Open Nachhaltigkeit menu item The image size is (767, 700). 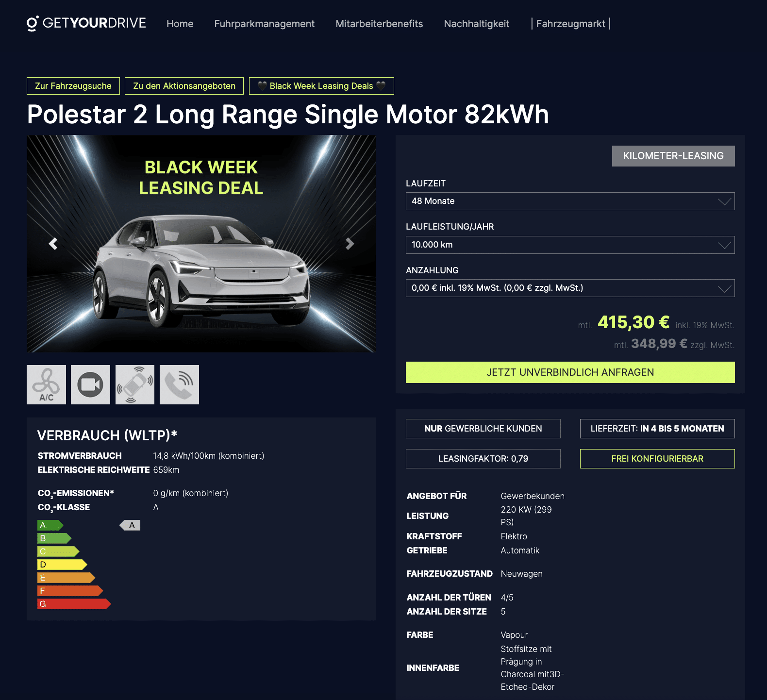(477, 24)
